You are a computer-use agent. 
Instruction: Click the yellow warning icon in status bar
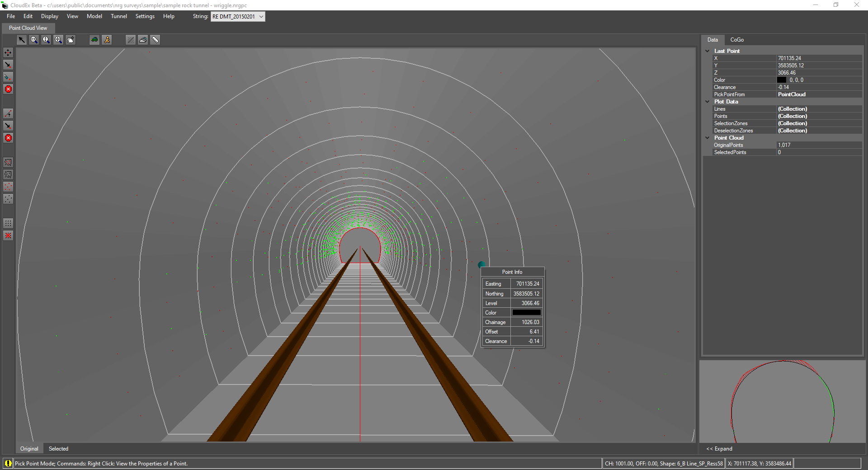[8, 463]
